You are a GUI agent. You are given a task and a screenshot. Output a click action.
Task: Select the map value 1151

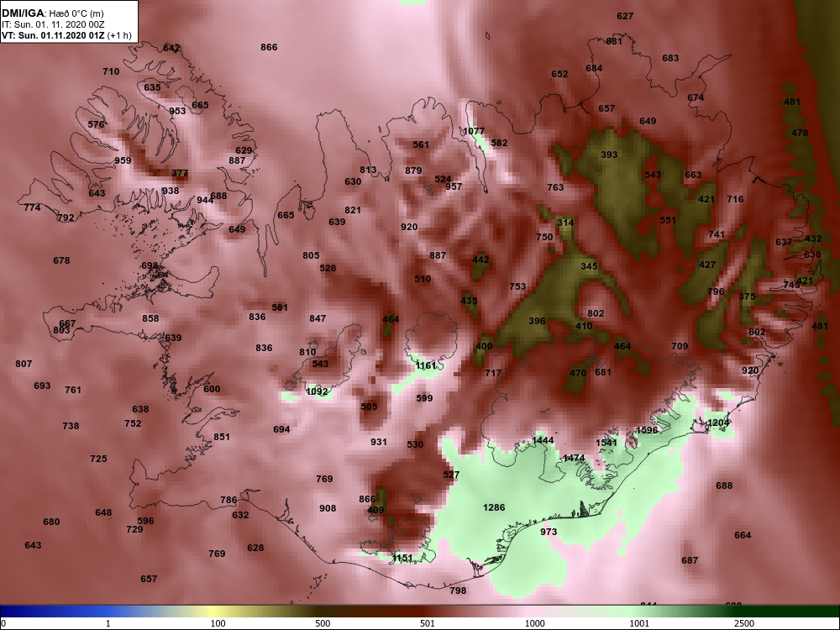(402, 559)
